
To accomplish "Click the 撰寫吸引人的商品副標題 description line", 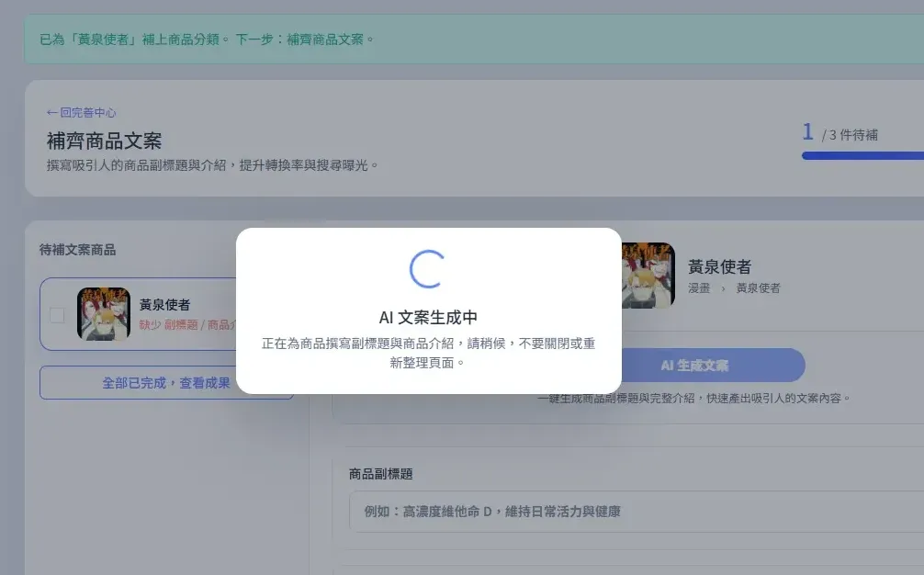I will pos(212,165).
